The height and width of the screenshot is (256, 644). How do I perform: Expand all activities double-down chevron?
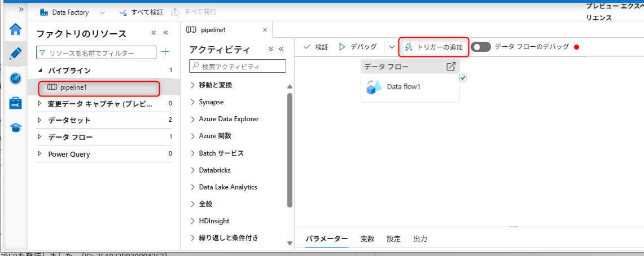click(271, 49)
